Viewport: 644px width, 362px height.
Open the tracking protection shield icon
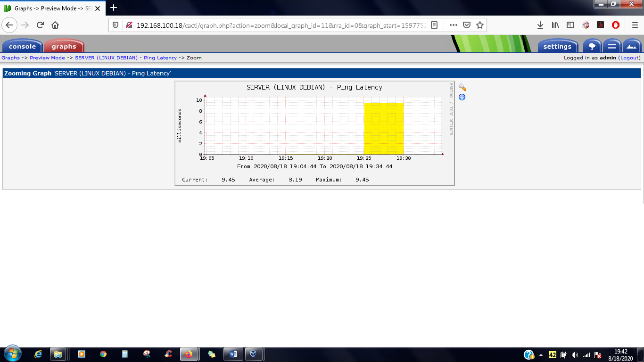pos(116,25)
